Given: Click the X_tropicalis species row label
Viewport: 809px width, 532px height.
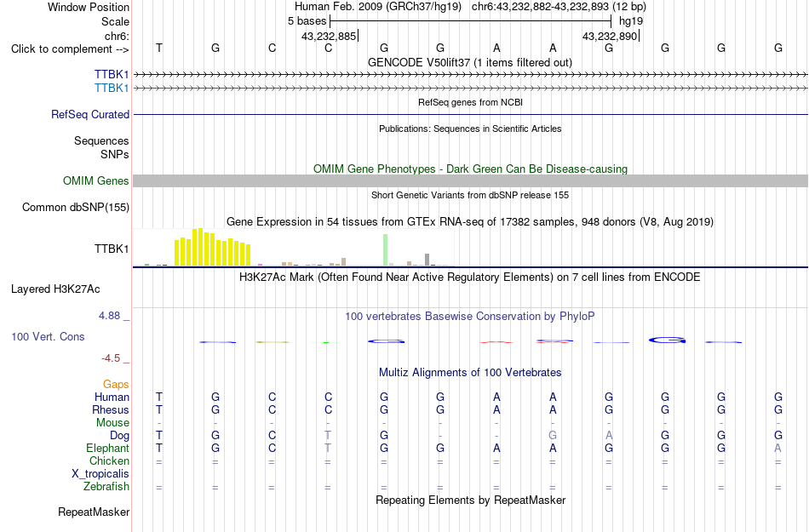Looking at the screenshot, I should 100,474.
